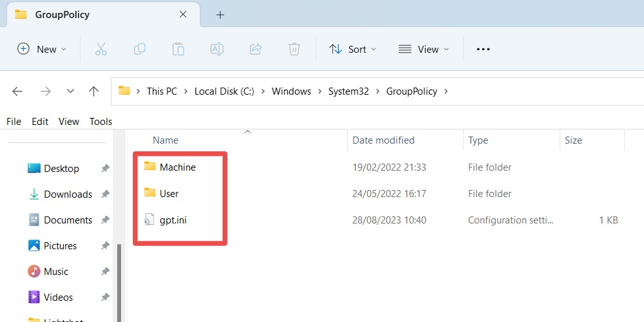Open Desktop in the sidebar
Screen dimensions: 644x322
click(61, 168)
